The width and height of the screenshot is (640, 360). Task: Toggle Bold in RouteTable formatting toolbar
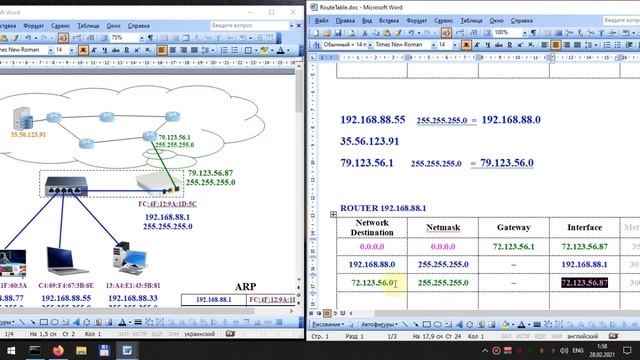click(466, 45)
